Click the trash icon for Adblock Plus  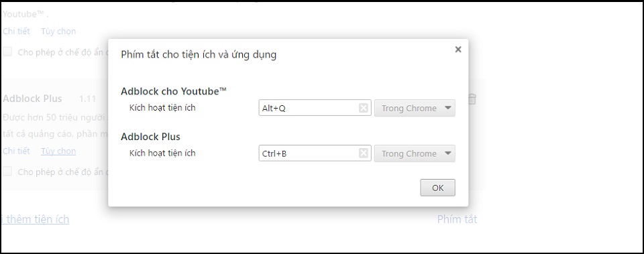[472, 99]
